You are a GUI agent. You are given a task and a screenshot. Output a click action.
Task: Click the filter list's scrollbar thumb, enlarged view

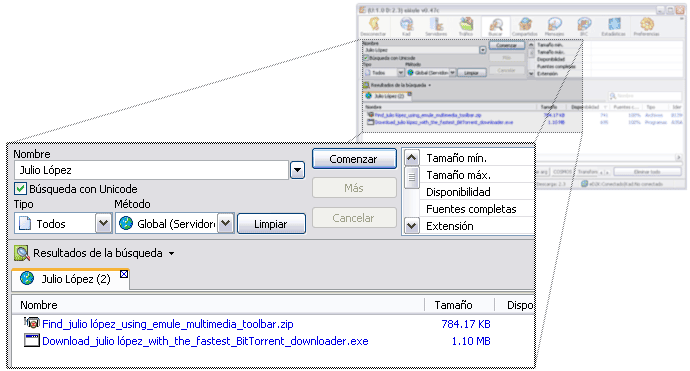(411, 177)
